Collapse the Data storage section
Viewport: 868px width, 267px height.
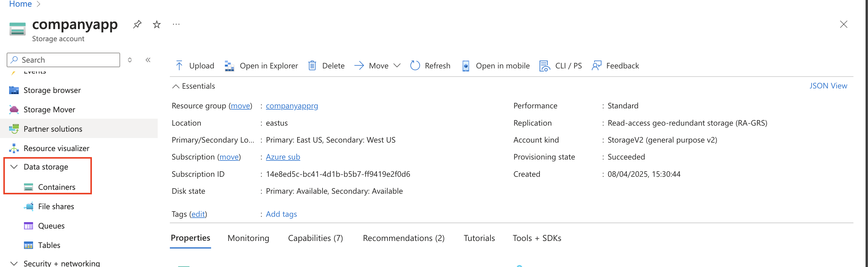point(14,167)
